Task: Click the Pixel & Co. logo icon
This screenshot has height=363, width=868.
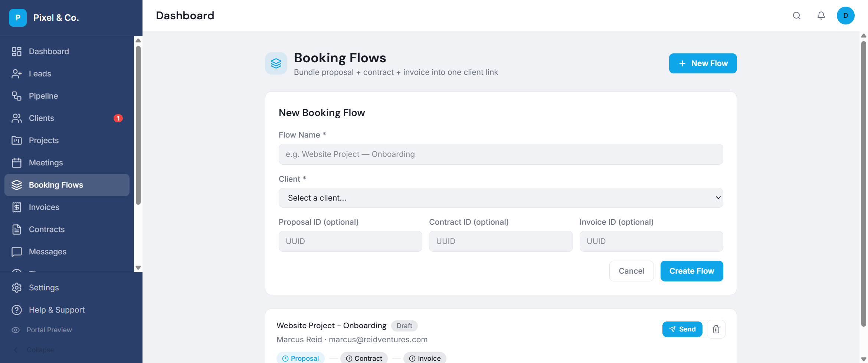Action: (x=18, y=18)
